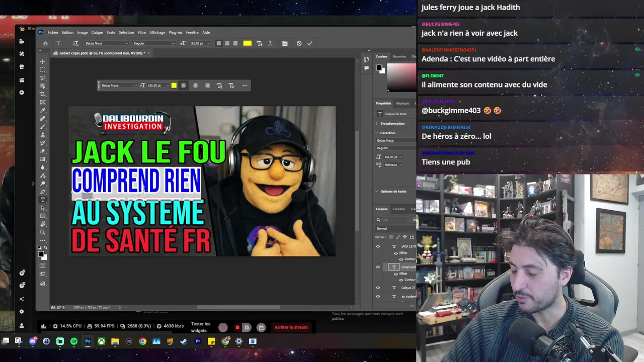Left align text in top options bar

(x=219, y=43)
